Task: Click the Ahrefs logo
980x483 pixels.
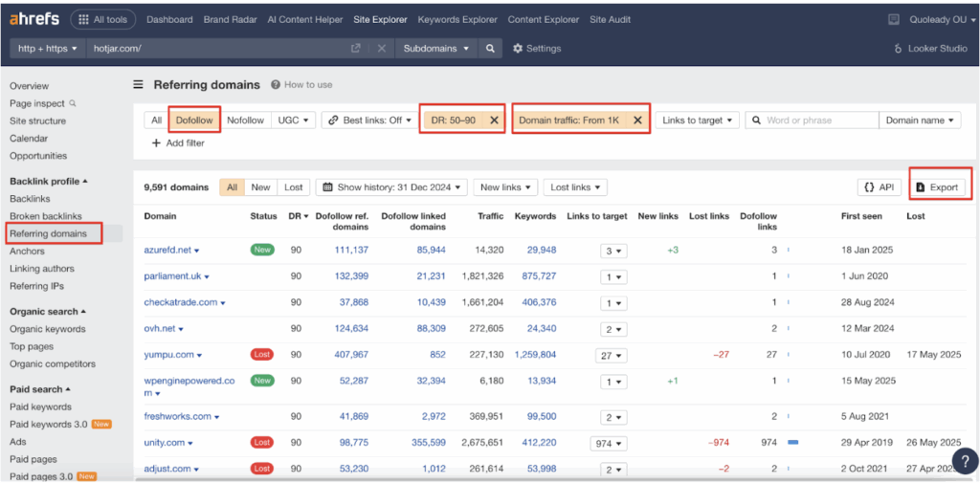Action: tap(34, 19)
